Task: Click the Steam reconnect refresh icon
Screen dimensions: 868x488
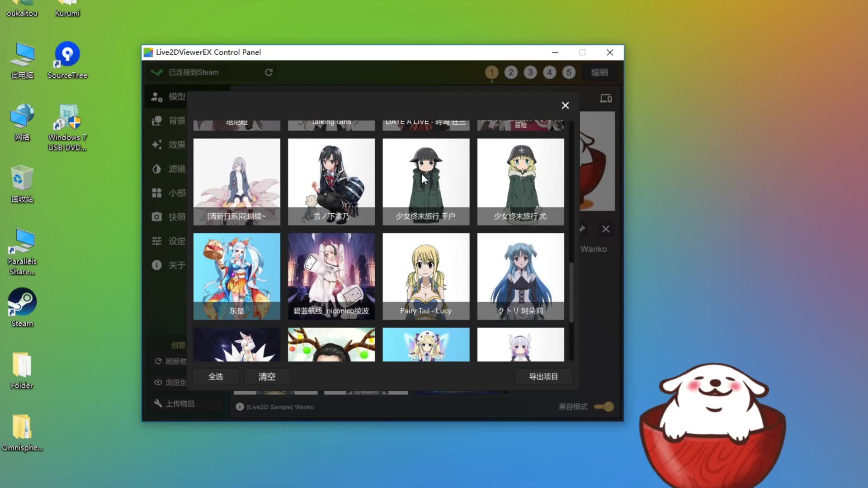Action: point(269,72)
